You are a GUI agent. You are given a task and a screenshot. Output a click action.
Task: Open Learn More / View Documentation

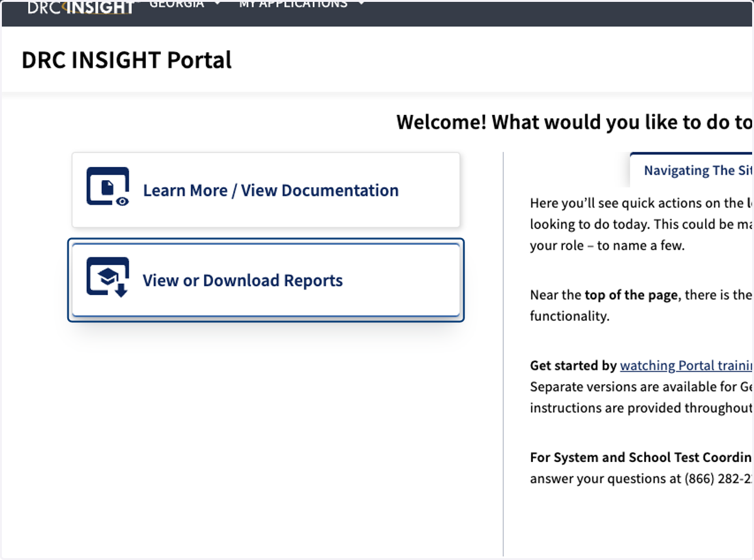(x=266, y=190)
